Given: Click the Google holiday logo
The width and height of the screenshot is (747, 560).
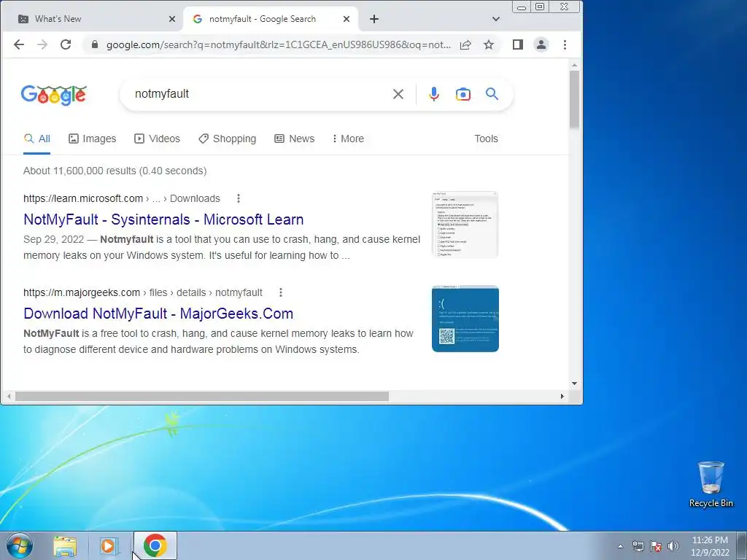Looking at the screenshot, I should pos(53,95).
